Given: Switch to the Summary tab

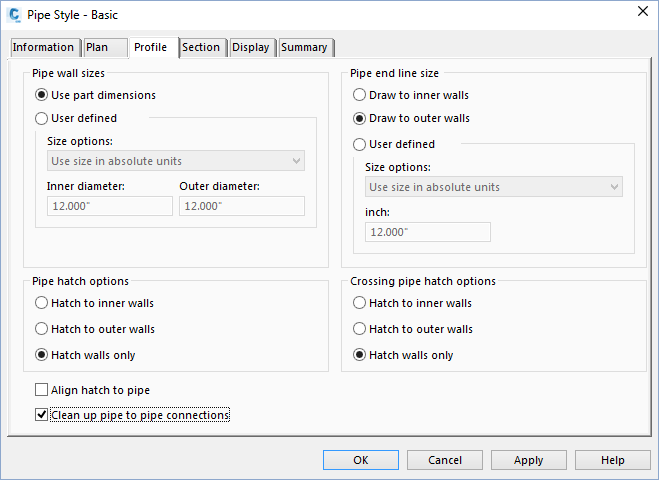Looking at the screenshot, I should click(x=304, y=48).
